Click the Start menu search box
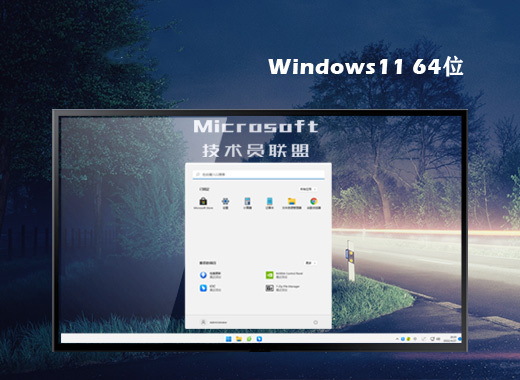Image resolution: width=520 pixels, height=380 pixels. coord(258,174)
